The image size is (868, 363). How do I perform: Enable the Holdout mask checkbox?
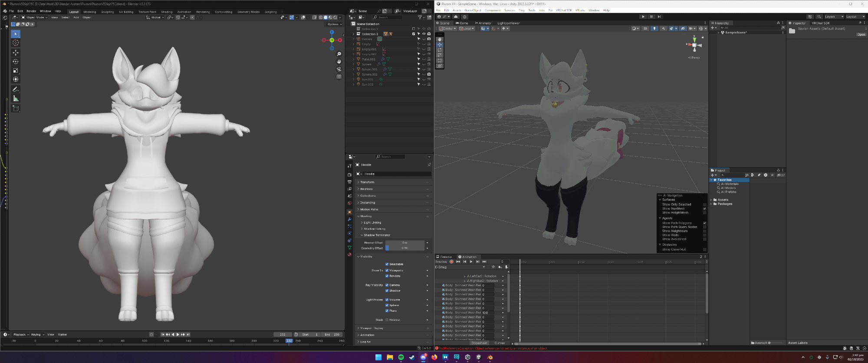[387, 320]
